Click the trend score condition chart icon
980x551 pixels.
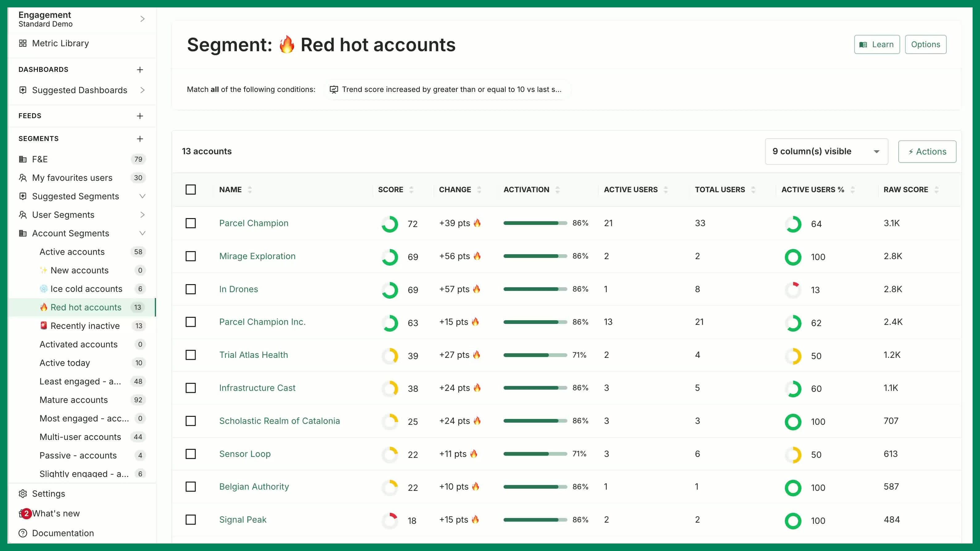334,89
